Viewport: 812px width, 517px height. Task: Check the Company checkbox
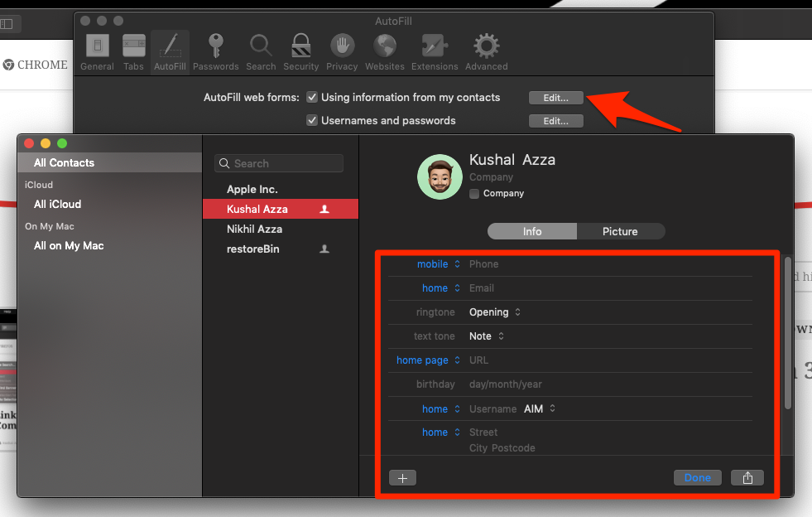(473, 193)
